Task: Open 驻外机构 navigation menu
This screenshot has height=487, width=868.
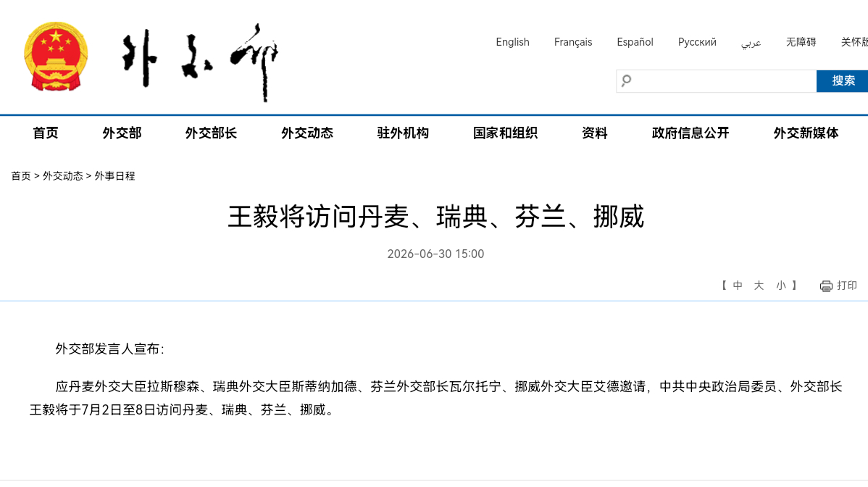Action: click(403, 133)
